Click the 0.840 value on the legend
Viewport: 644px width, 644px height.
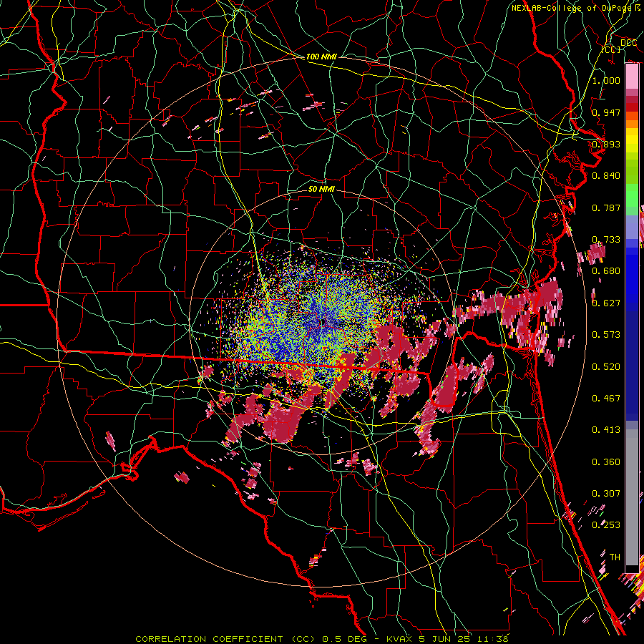(x=606, y=176)
